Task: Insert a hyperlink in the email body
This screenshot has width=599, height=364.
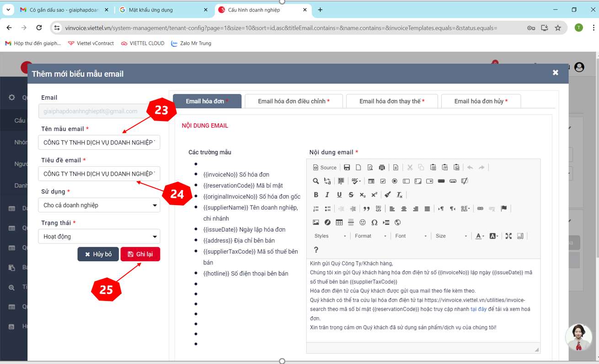Action: (x=480, y=208)
